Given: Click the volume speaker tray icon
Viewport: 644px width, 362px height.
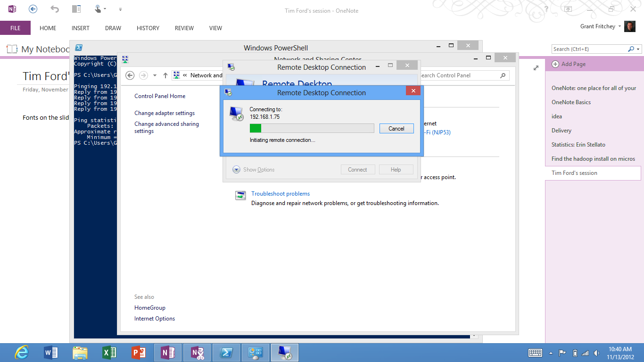Looking at the screenshot, I should [596, 353].
